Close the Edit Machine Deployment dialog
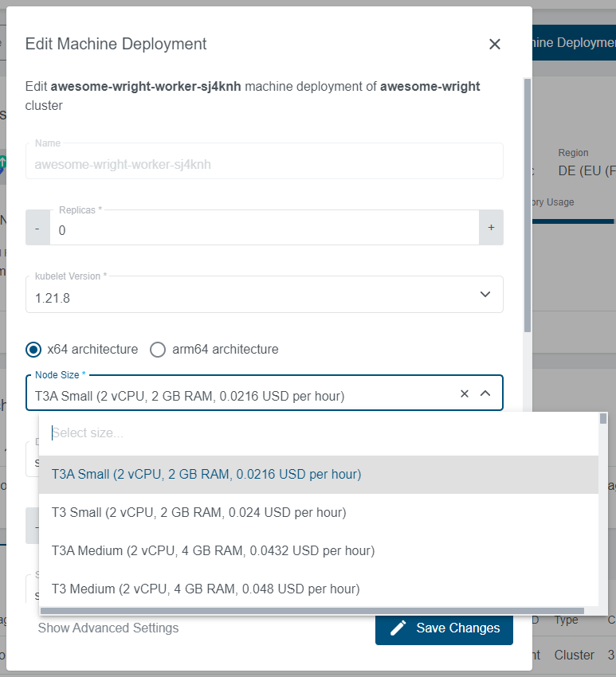This screenshot has height=677, width=616. [x=494, y=45]
